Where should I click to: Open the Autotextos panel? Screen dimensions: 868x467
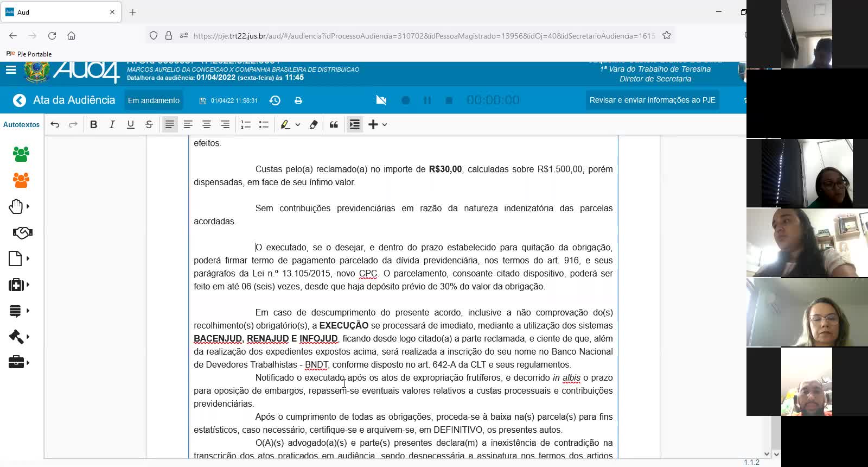[22, 124]
